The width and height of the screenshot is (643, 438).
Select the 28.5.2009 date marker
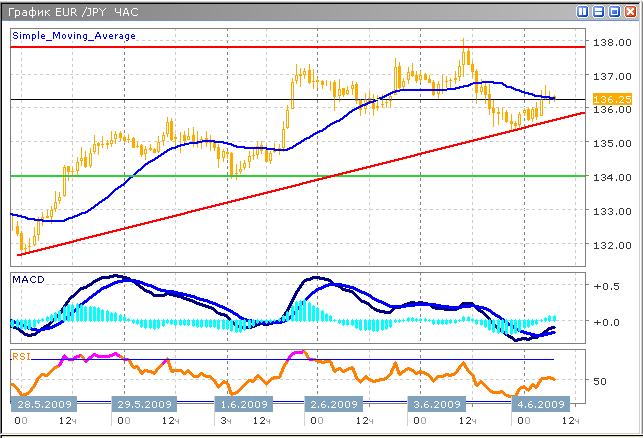pos(44,404)
